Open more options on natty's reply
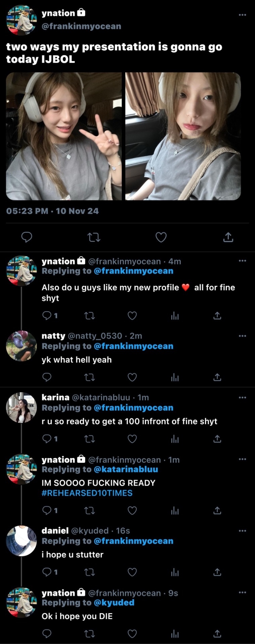This screenshot has width=255, height=644. click(242, 336)
